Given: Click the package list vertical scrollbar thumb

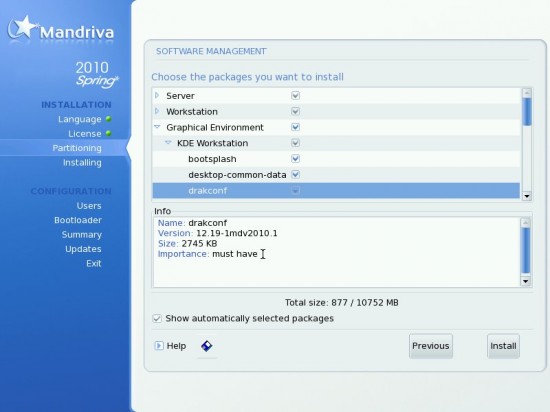Looking at the screenshot, I should [527, 112].
